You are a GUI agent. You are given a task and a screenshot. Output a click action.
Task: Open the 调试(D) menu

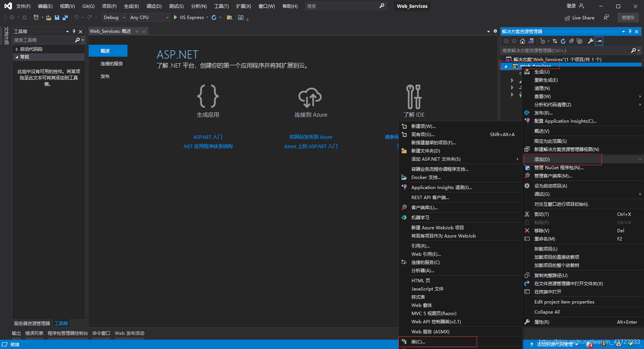pos(154,6)
